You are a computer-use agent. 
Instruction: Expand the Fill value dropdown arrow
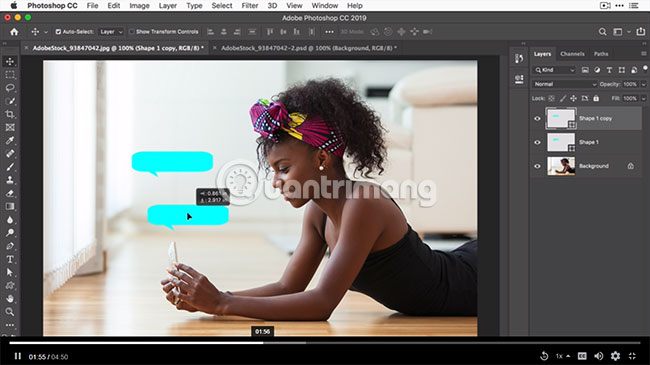coord(643,99)
